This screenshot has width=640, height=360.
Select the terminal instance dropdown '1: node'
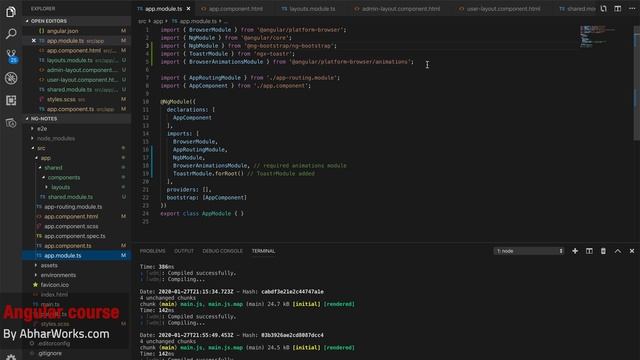tap(529, 251)
